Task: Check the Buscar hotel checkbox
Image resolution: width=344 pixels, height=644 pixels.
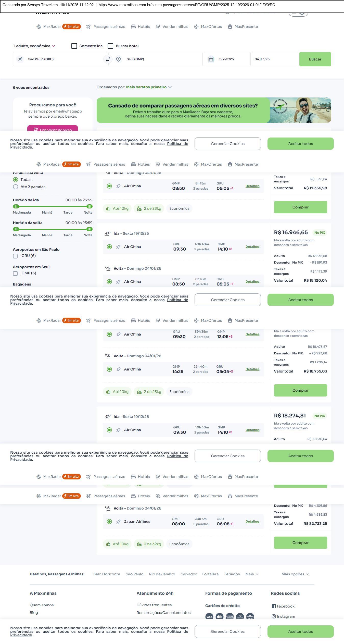Action: click(x=110, y=46)
